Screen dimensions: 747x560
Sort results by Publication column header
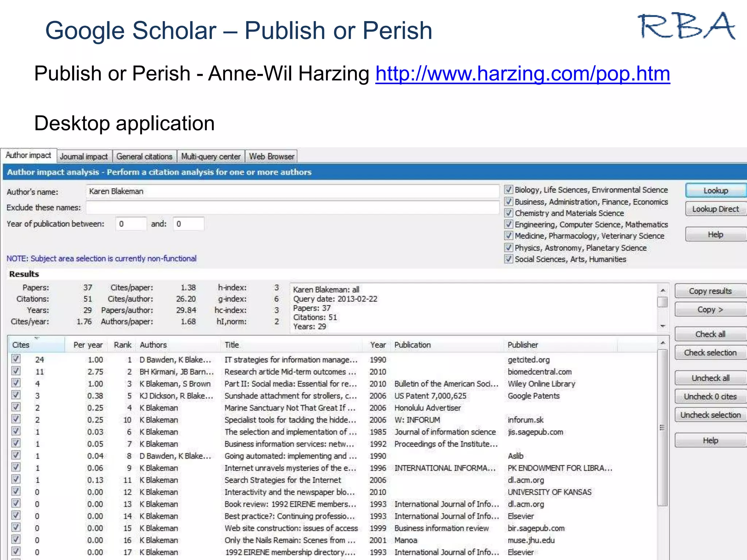tap(448, 345)
